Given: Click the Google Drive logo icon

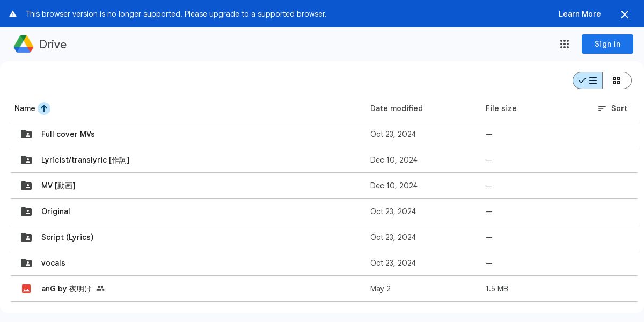Looking at the screenshot, I should 24,44.
